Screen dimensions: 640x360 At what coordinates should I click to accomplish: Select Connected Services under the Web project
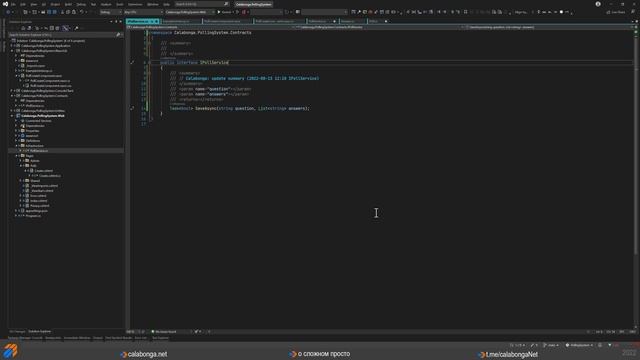(x=38, y=121)
